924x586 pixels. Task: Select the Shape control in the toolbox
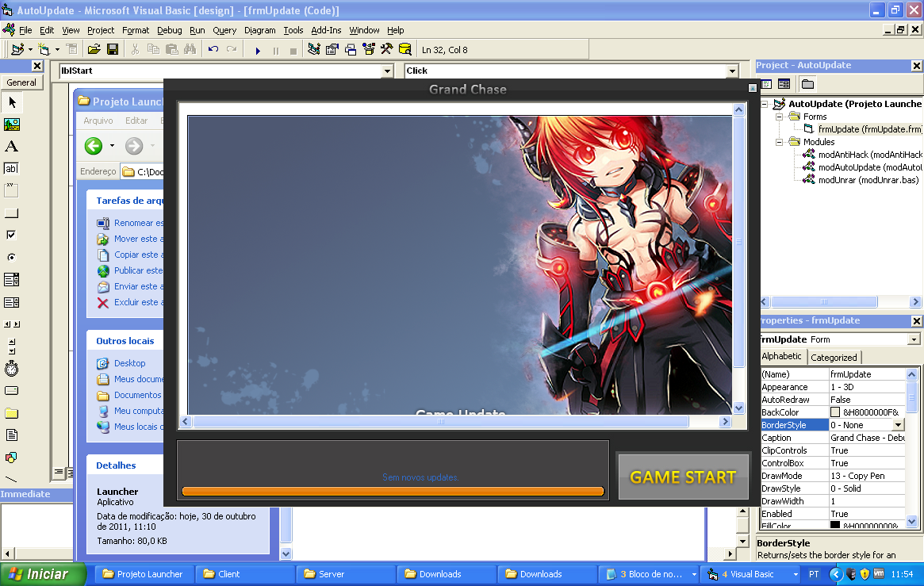pyautogui.click(x=12, y=458)
